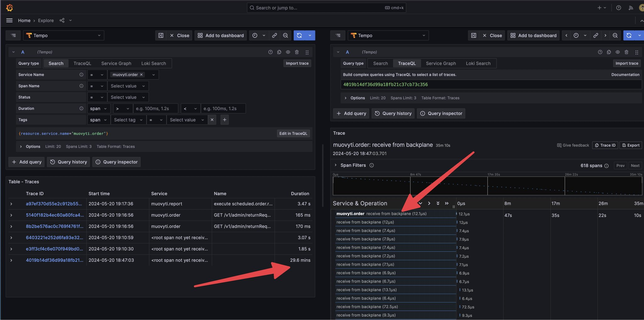Click the trace minimap timeline overview
Image resolution: width=644 pixels, height=320 pixels.
[x=487, y=186]
